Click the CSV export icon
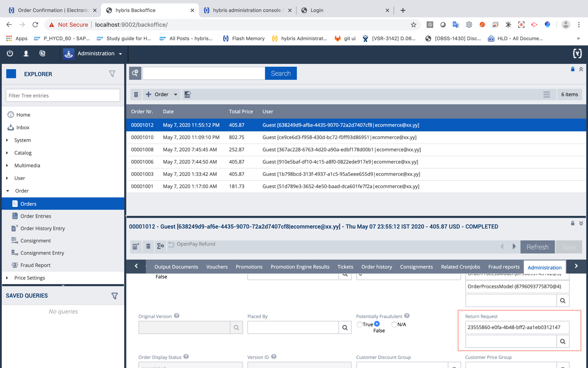The width and height of the screenshot is (588, 368). [187, 95]
